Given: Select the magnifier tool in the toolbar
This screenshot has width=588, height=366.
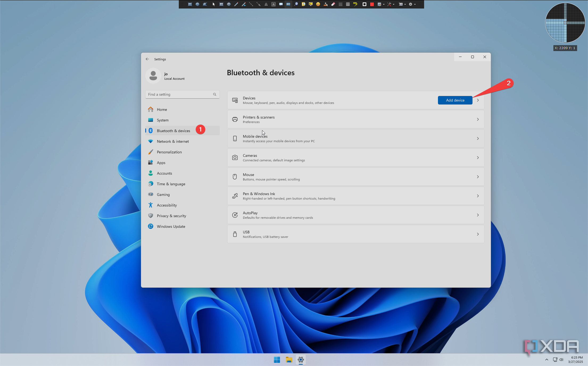Looking at the screenshot, I should coord(296,4).
